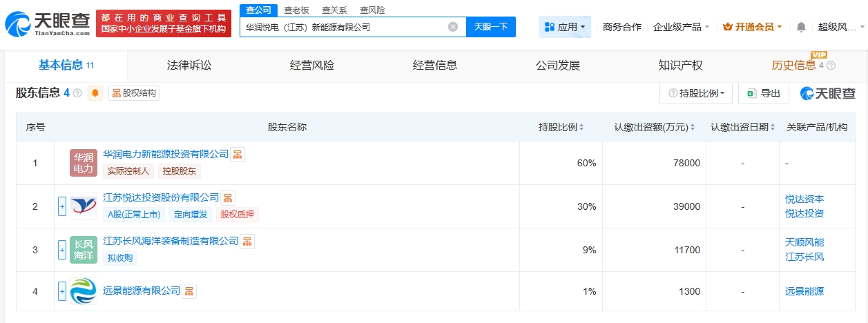Open the 应用 dropdown menu
Screen dimensions: 868x323
(564, 27)
